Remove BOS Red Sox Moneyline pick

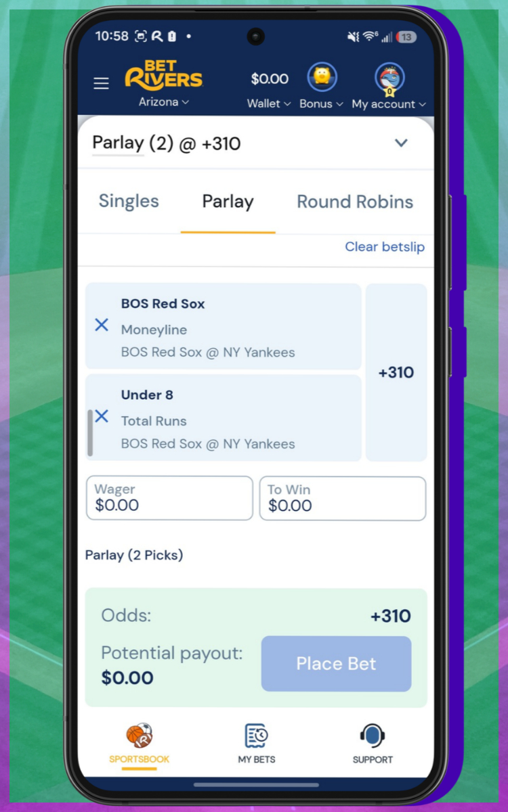point(102,325)
